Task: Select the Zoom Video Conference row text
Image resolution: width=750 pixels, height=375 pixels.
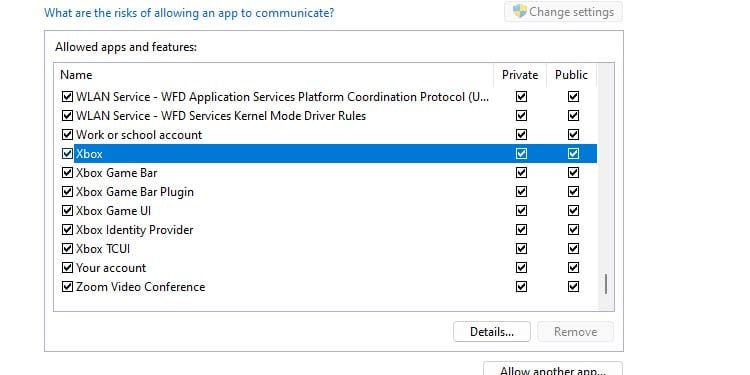Action: [141, 287]
